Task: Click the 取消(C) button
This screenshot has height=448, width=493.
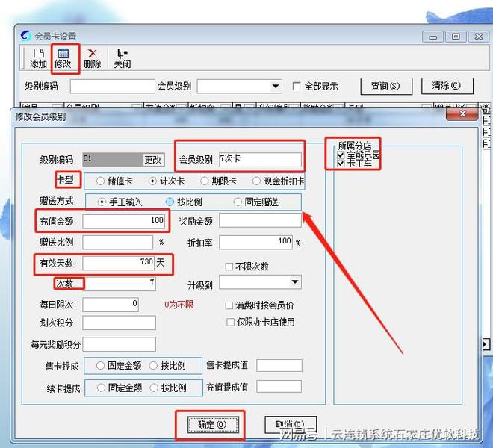Action: (291, 425)
